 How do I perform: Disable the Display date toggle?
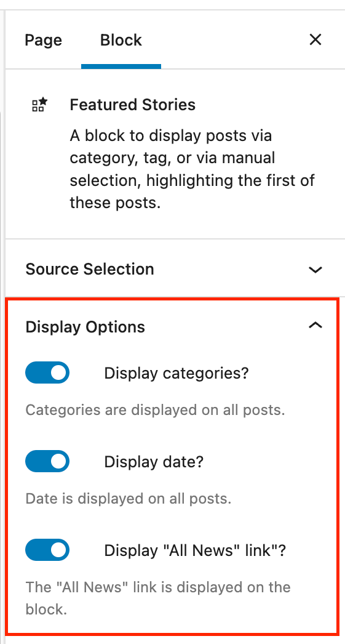coord(47,461)
